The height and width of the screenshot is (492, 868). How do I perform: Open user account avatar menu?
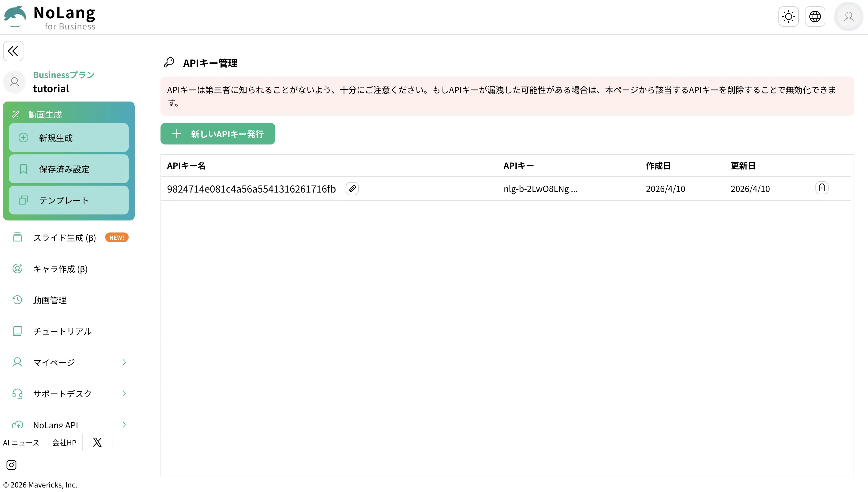pos(848,17)
